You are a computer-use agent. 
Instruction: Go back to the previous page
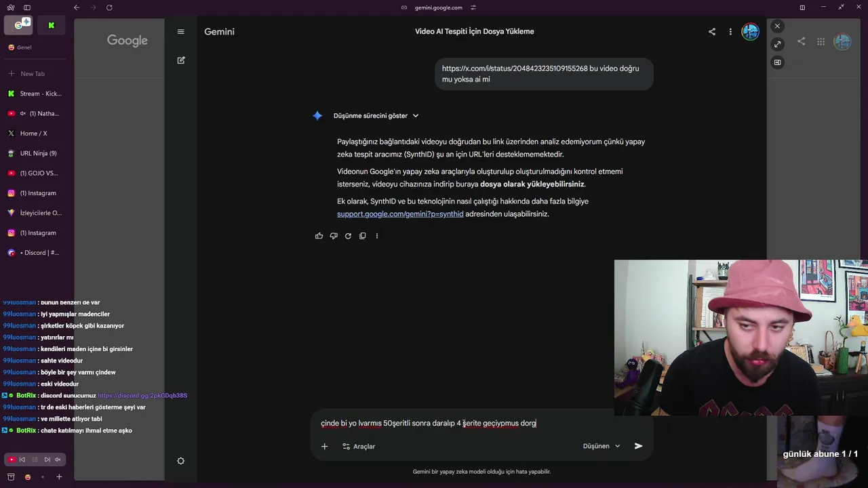pos(77,7)
